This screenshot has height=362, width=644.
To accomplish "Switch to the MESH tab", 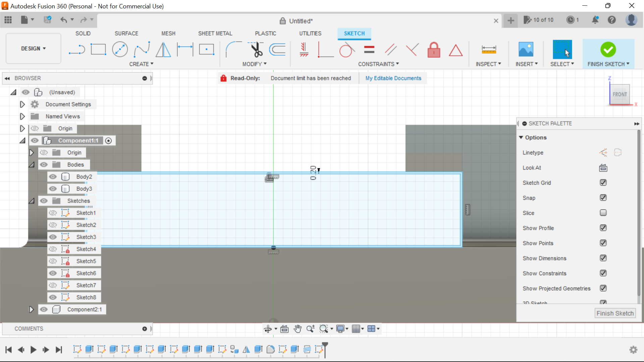I will (168, 34).
